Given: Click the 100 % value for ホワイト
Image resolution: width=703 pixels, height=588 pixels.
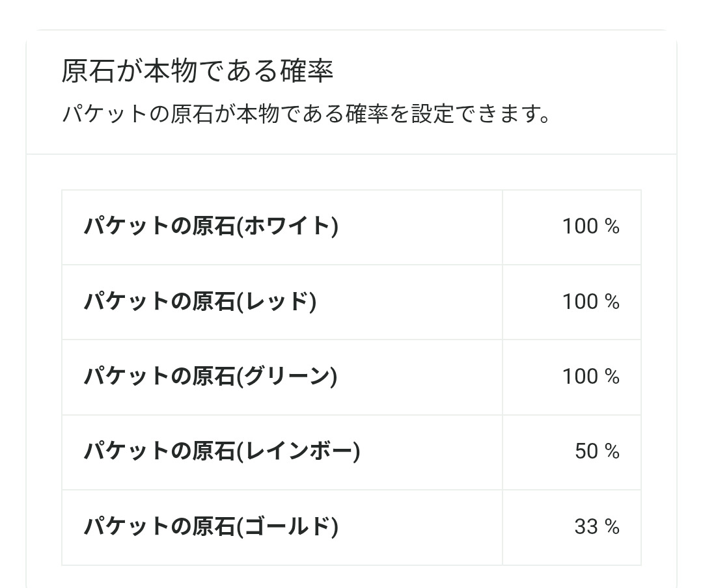Looking at the screenshot, I should click(x=590, y=227).
